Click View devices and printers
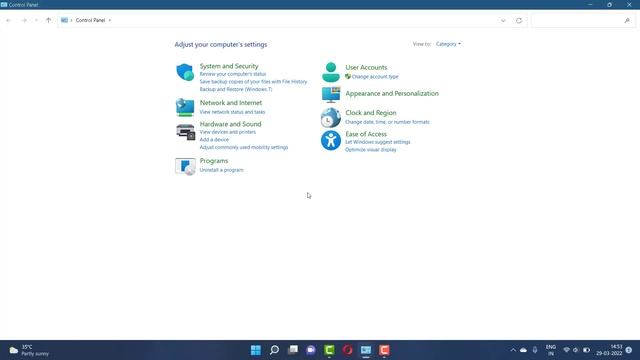The height and width of the screenshot is (360, 640). (228, 132)
